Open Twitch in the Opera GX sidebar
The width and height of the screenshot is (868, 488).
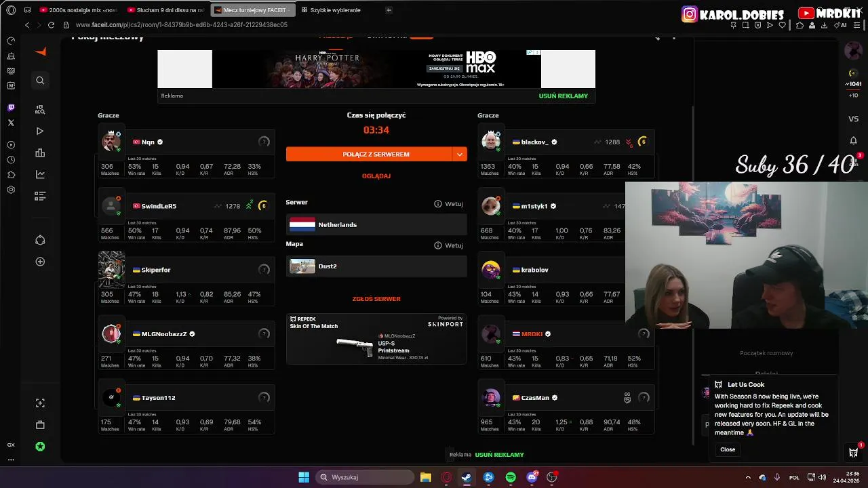pos(11,107)
